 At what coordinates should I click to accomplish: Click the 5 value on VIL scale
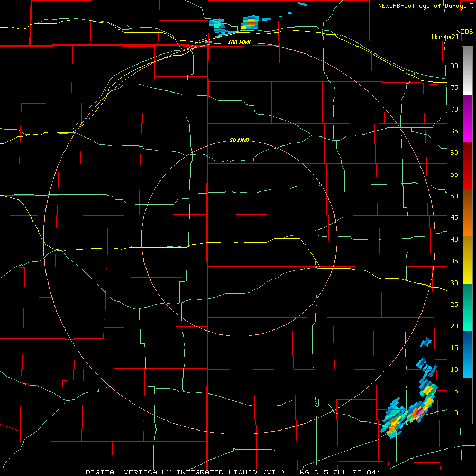(x=456, y=391)
